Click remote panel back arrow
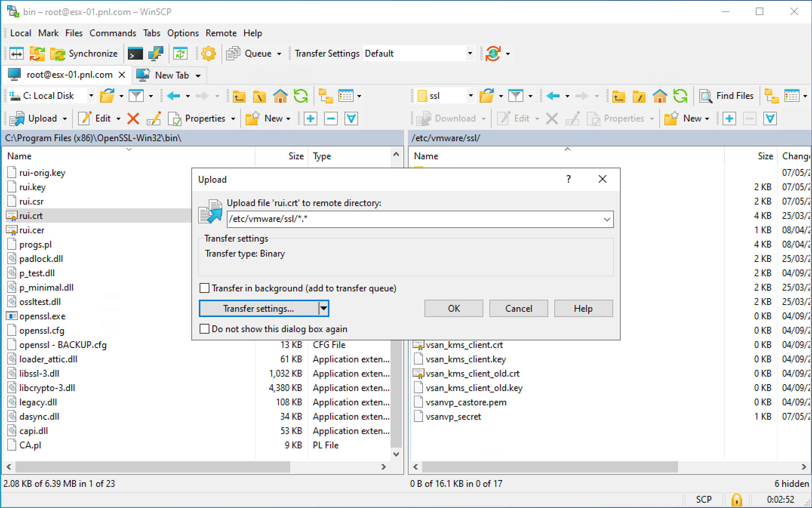The height and width of the screenshot is (508, 812). (553, 96)
